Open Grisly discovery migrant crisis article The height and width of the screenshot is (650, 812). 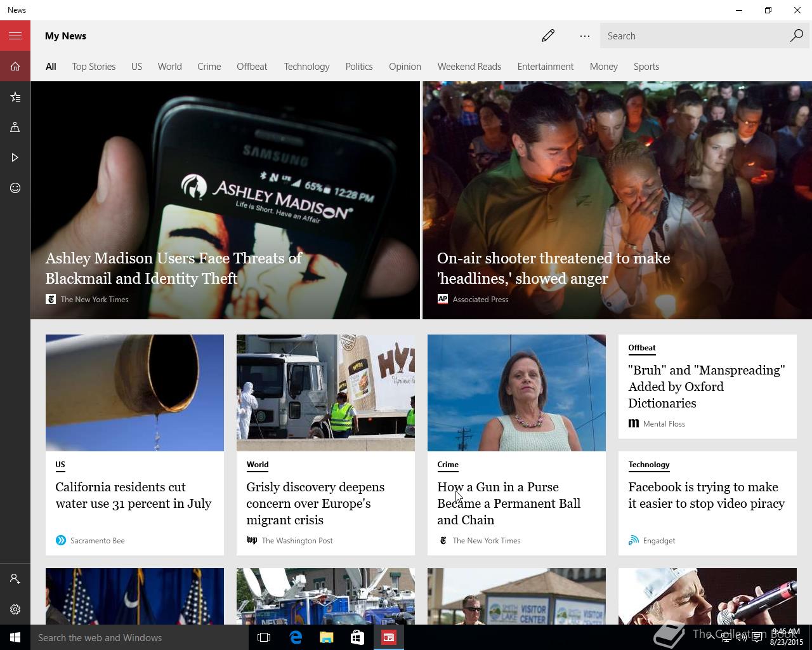[315, 503]
